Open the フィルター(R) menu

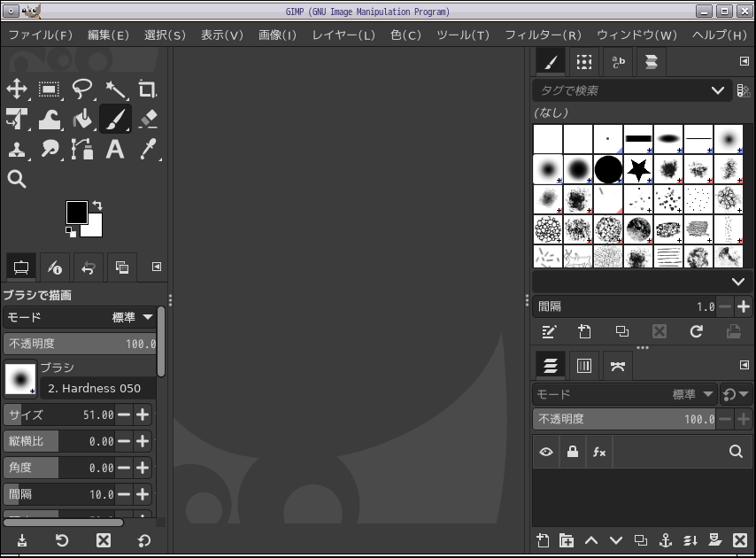coord(543,35)
